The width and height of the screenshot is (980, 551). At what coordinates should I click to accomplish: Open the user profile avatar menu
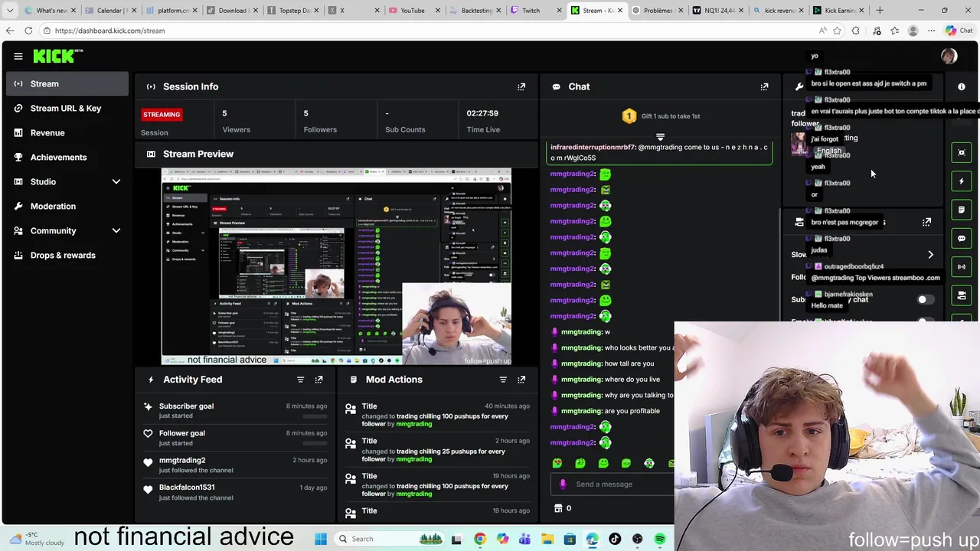[x=949, y=56]
